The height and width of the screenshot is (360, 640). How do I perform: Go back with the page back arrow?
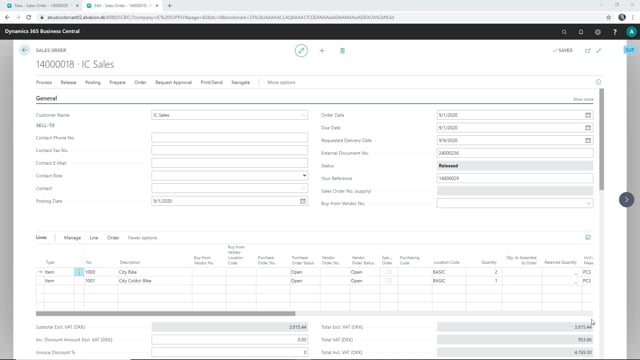click(24, 50)
